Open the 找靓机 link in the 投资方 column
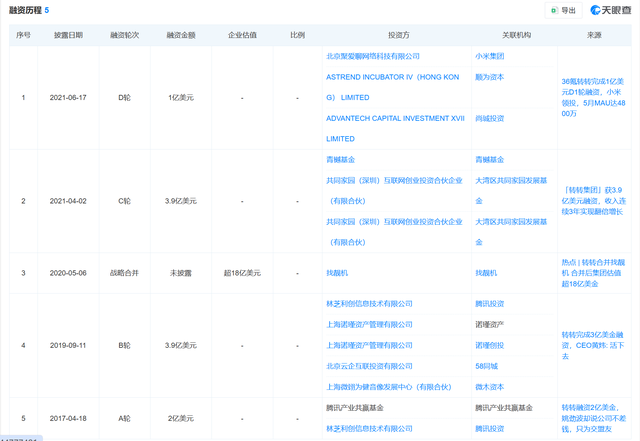Image resolution: width=640 pixels, height=441 pixels. [x=337, y=273]
